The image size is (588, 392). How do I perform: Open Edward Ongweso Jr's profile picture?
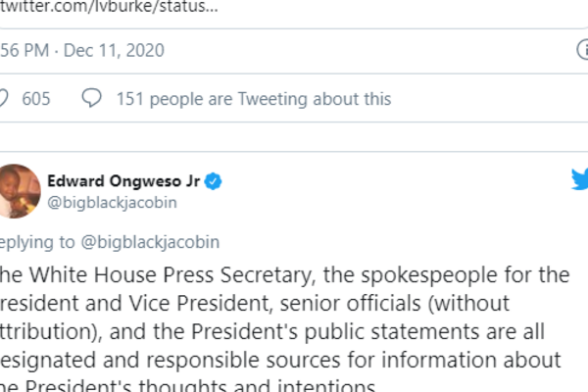click(16, 191)
